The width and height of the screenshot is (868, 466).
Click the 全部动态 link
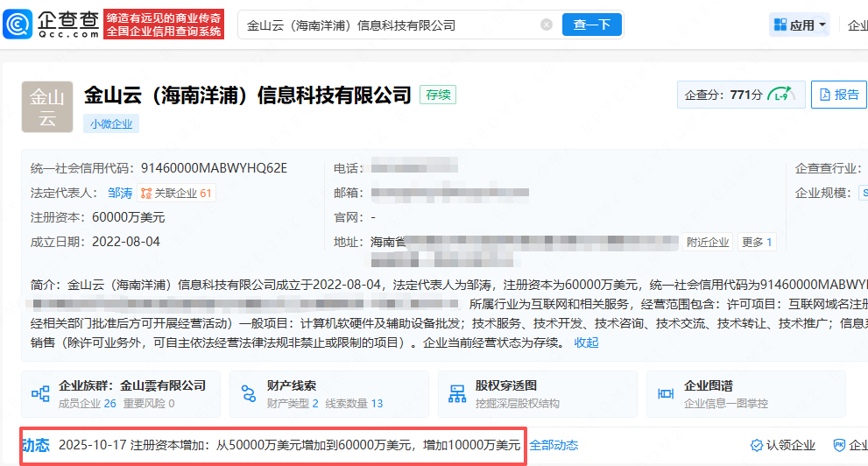pos(554,445)
